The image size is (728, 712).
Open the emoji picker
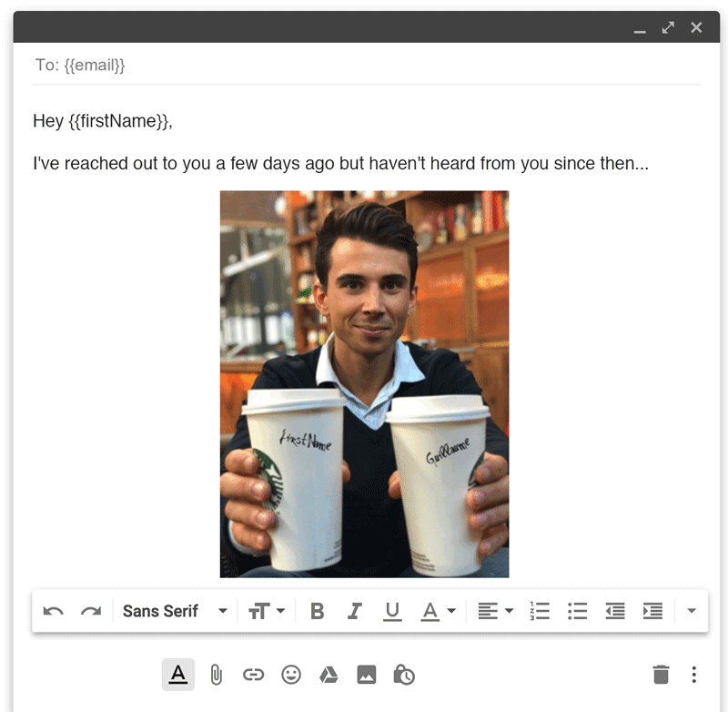(x=291, y=675)
